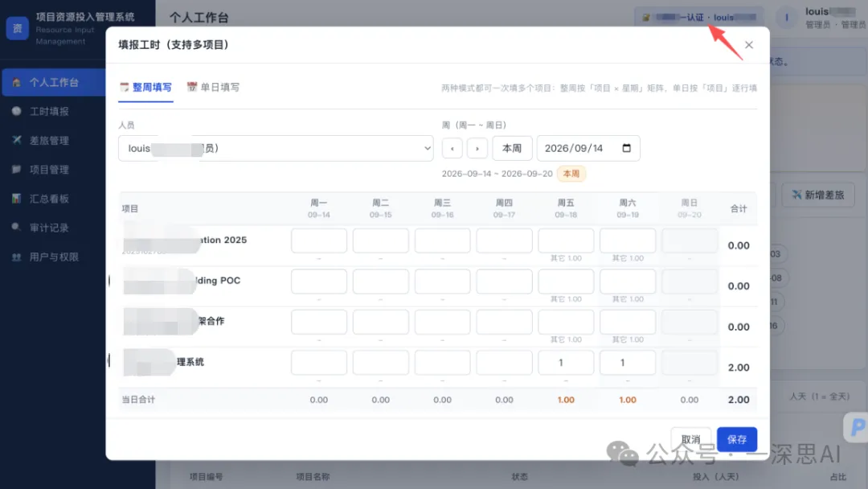The image size is (868, 489).
Task: Click the 本周 button
Action: [512, 149]
